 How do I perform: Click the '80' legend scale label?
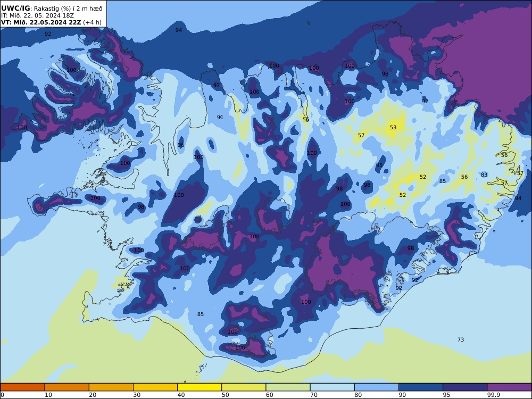point(358,395)
